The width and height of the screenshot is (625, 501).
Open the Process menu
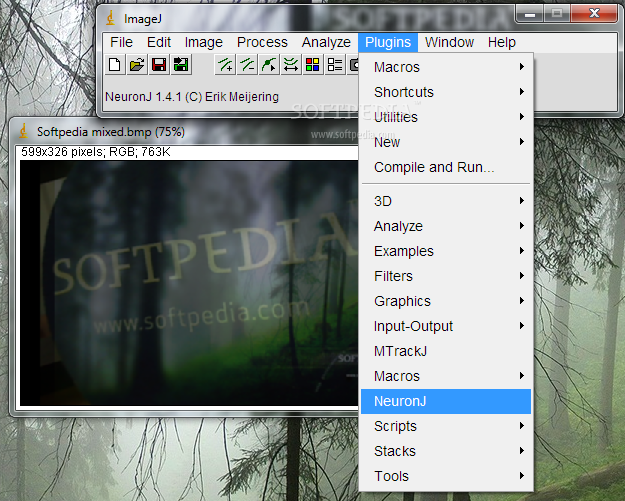262,42
